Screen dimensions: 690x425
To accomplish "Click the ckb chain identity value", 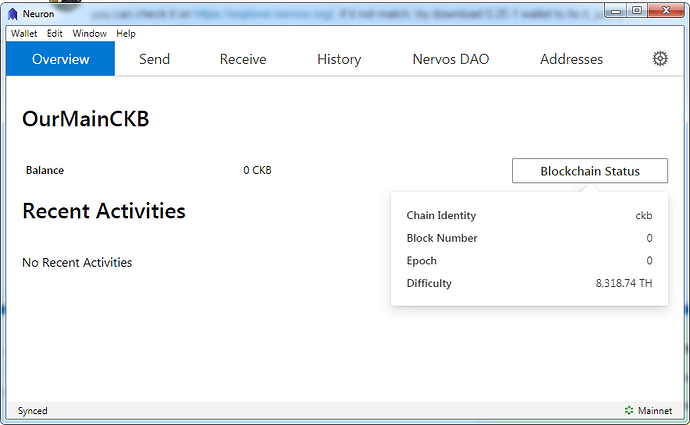I will [x=644, y=215].
